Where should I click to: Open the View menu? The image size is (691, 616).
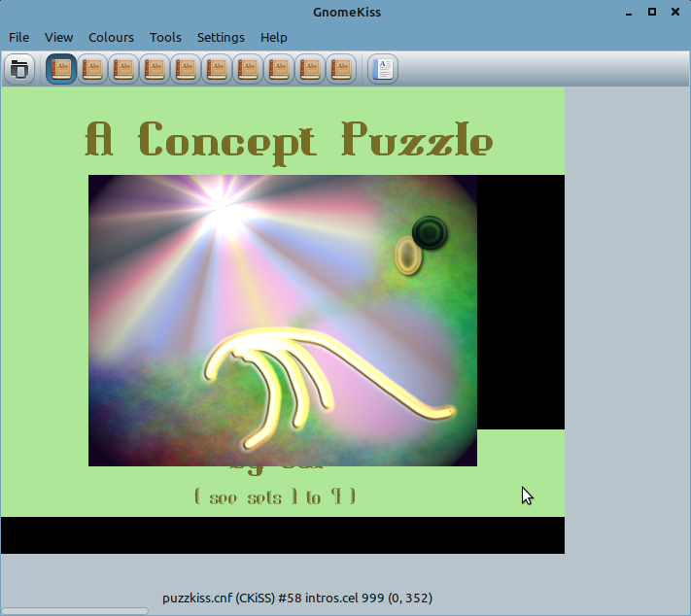59,37
